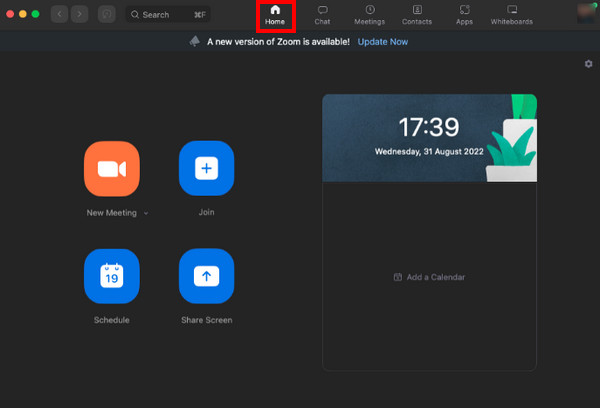600x408 pixels.
Task: Click the magnifier icon in Search
Action: coord(135,15)
